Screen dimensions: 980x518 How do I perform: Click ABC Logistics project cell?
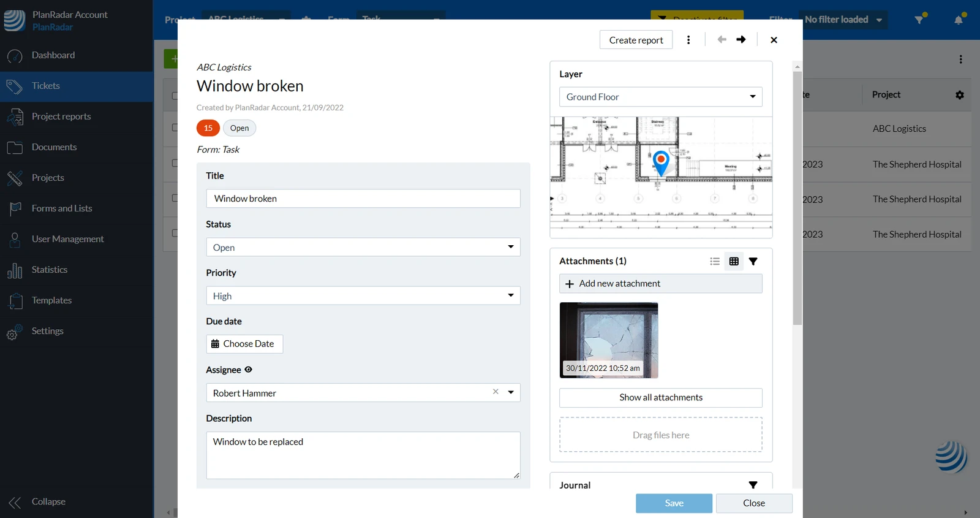pyautogui.click(x=899, y=129)
